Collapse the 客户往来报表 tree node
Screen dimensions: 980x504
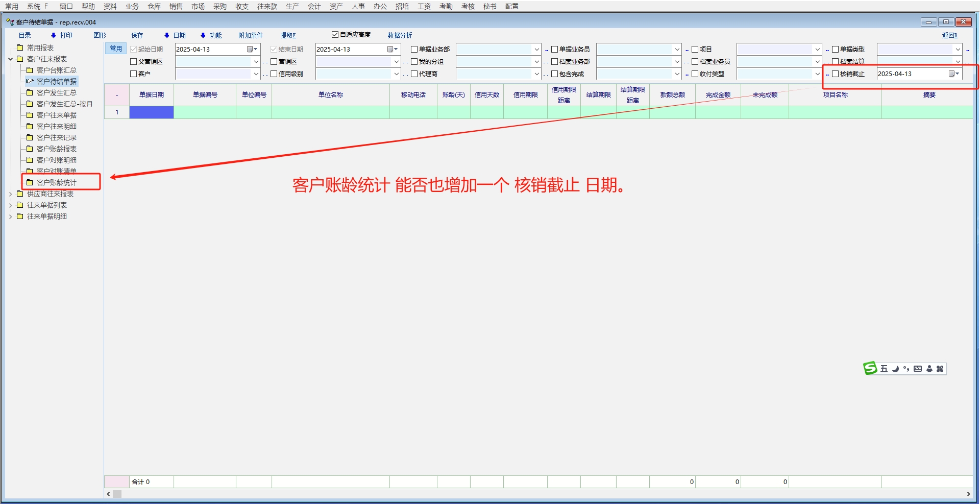pos(10,59)
